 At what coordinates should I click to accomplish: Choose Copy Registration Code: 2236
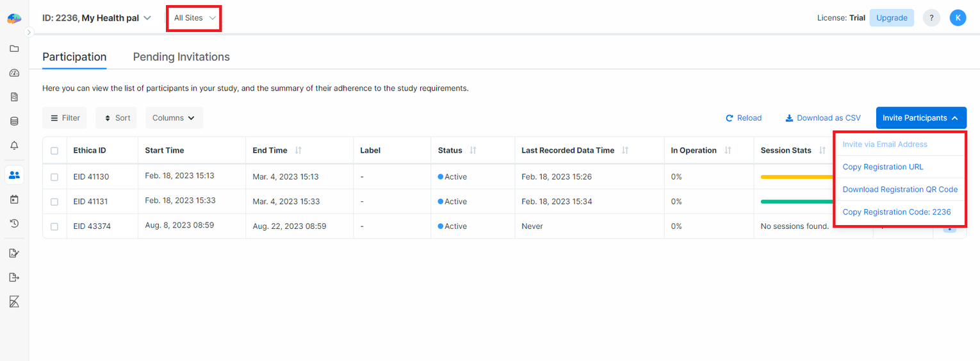click(897, 212)
